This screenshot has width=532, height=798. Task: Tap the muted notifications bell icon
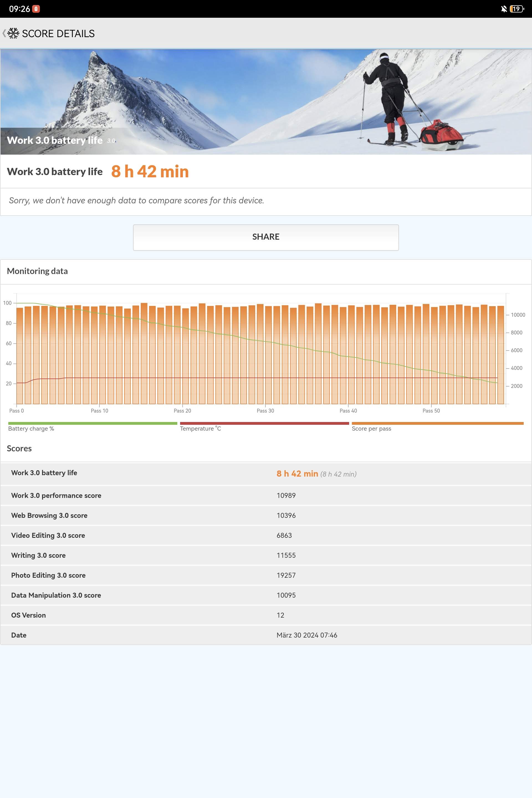(x=504, y=9)
